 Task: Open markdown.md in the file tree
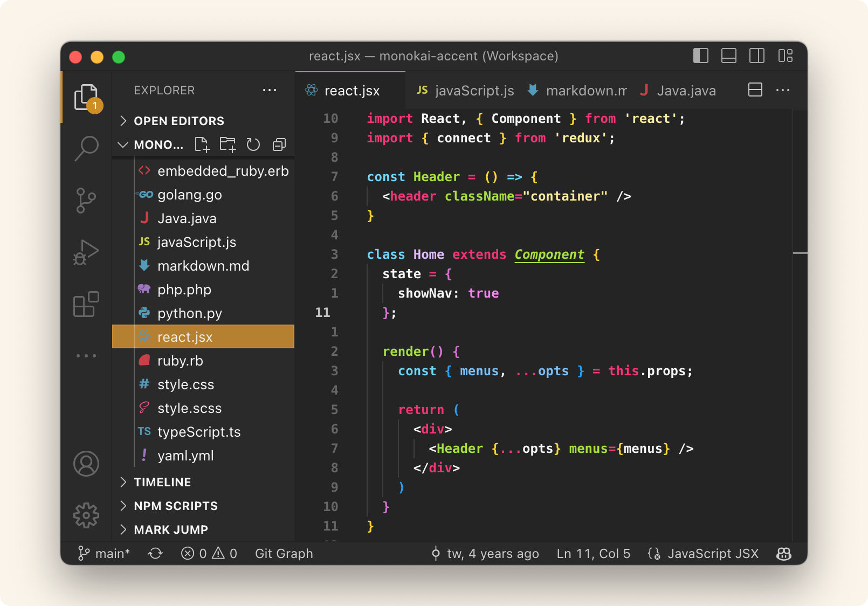[x=203, y=266]
